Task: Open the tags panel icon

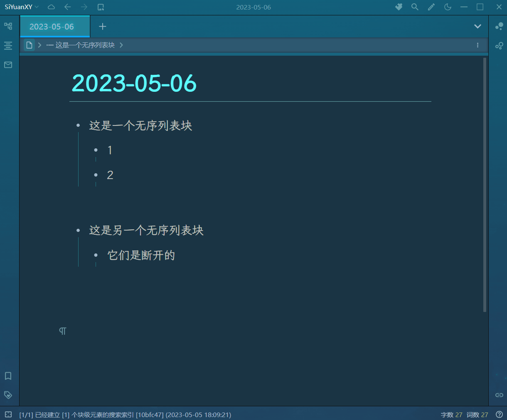Action: tap(8, 395)
